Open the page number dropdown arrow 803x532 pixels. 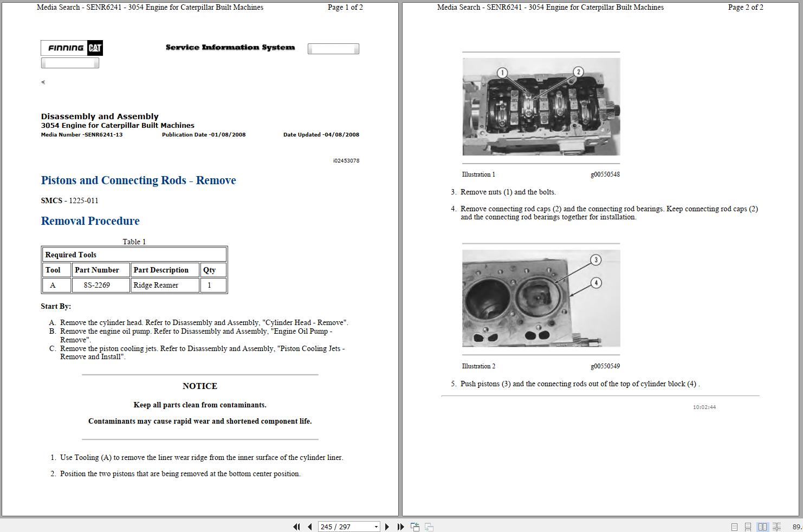pyautogui.click(x=375, y=527)
